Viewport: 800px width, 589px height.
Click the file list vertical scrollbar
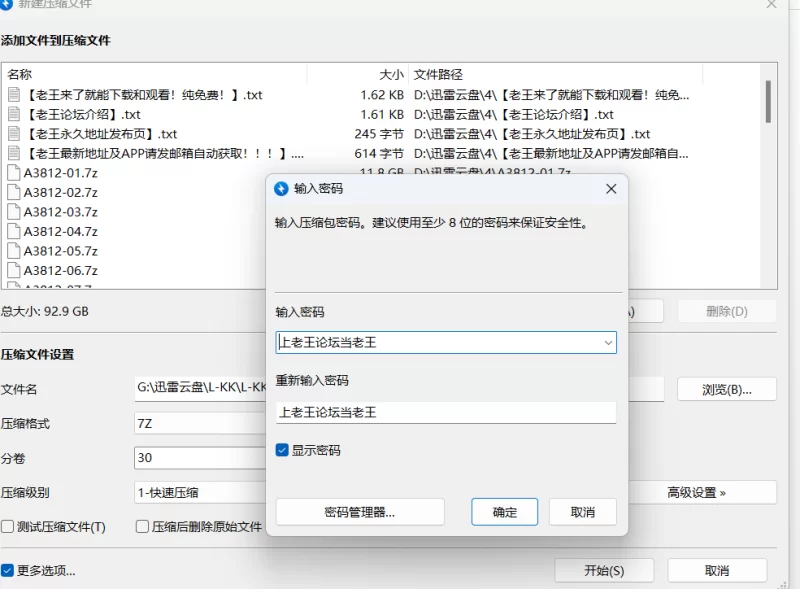pyautogui.click(x=768, y=102)
